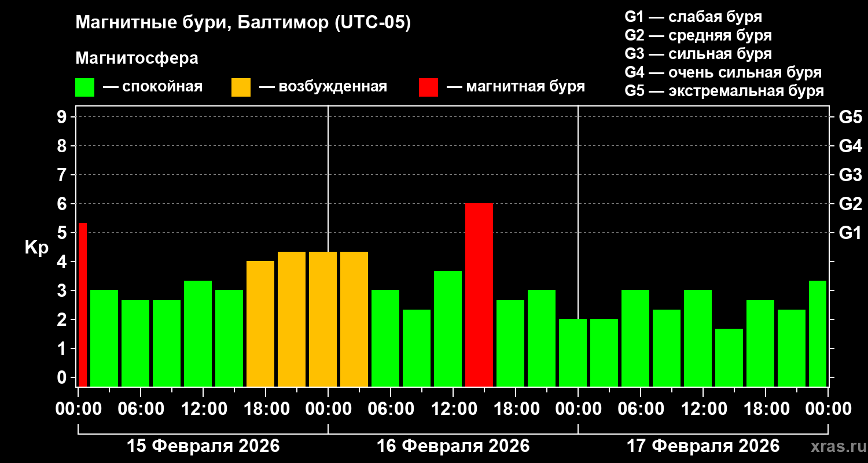Click the 'Магнитосфера' heading

tap(137, 58)
